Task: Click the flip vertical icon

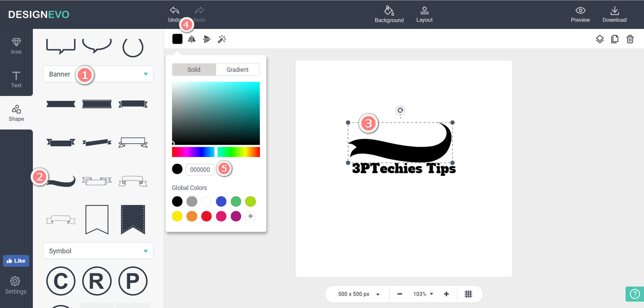Action: coord(207,39)
